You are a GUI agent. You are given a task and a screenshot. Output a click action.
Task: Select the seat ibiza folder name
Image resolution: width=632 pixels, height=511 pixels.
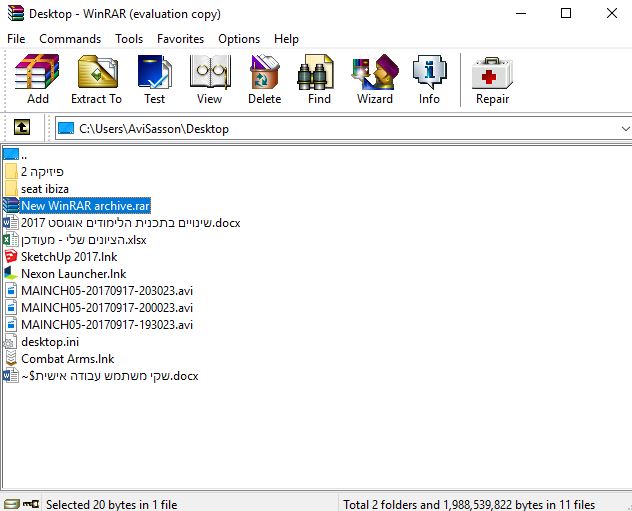[45, 189]
